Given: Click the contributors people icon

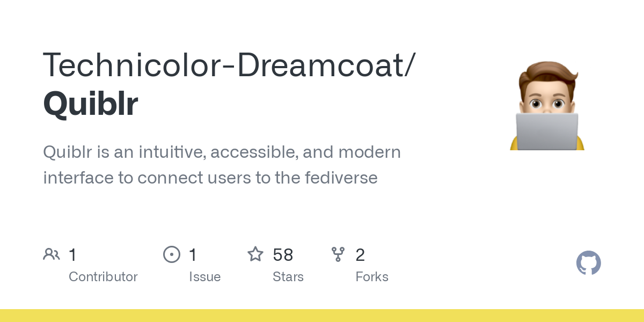Looking at the screenshot, I should coord(52,254).
